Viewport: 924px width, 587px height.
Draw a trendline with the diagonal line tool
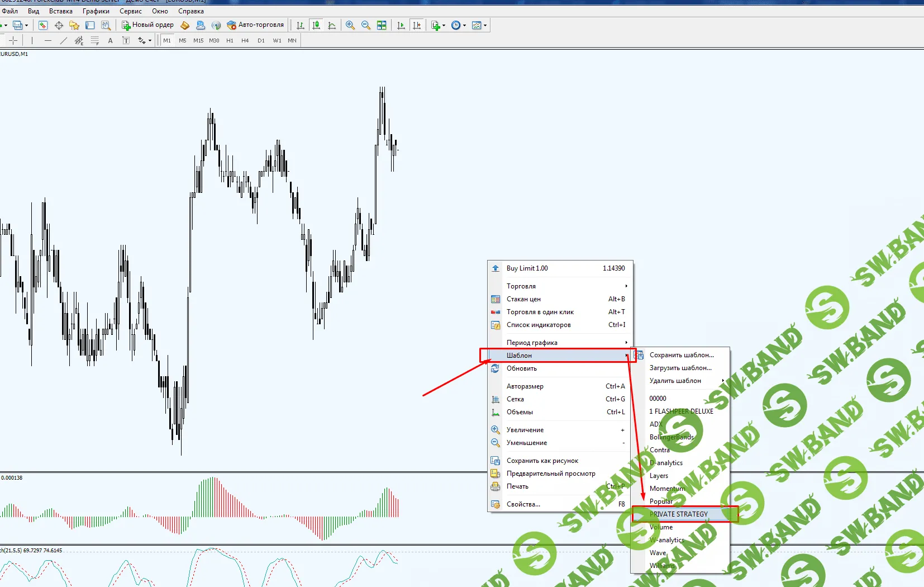63,40
